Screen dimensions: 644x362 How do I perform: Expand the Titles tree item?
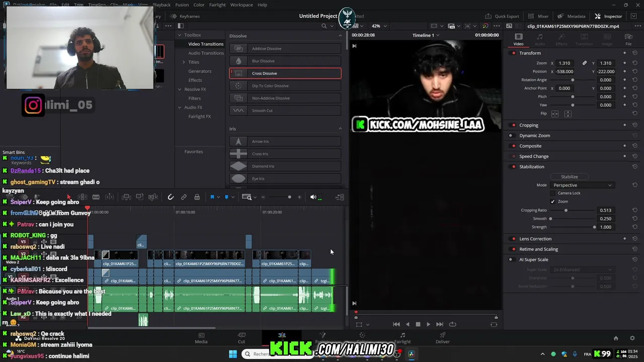coord(184,62)
